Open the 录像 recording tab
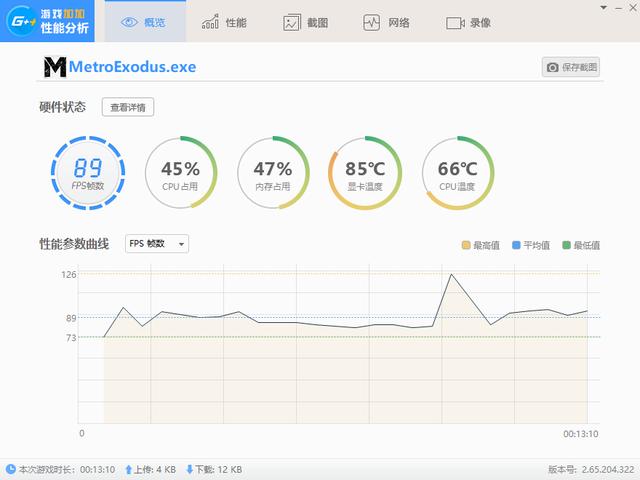This screenshot has width=640, height=480. (x=468, y=23)
